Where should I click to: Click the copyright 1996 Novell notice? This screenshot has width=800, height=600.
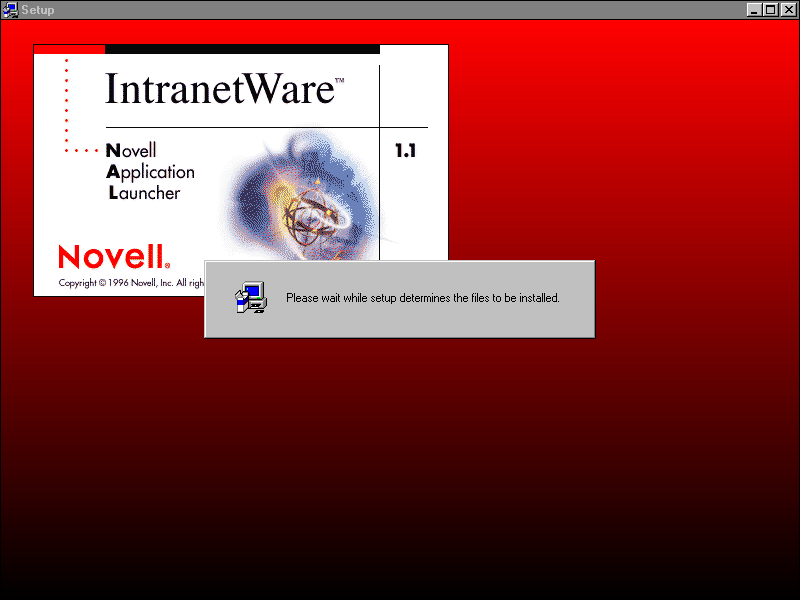[x=131, y=283]
